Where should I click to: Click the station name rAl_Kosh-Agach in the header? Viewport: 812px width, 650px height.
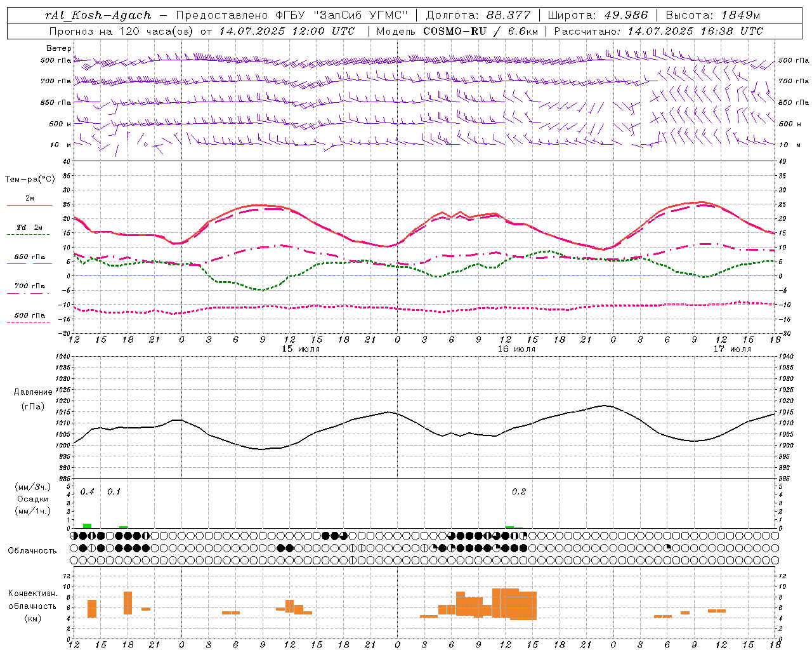point(98,15)
